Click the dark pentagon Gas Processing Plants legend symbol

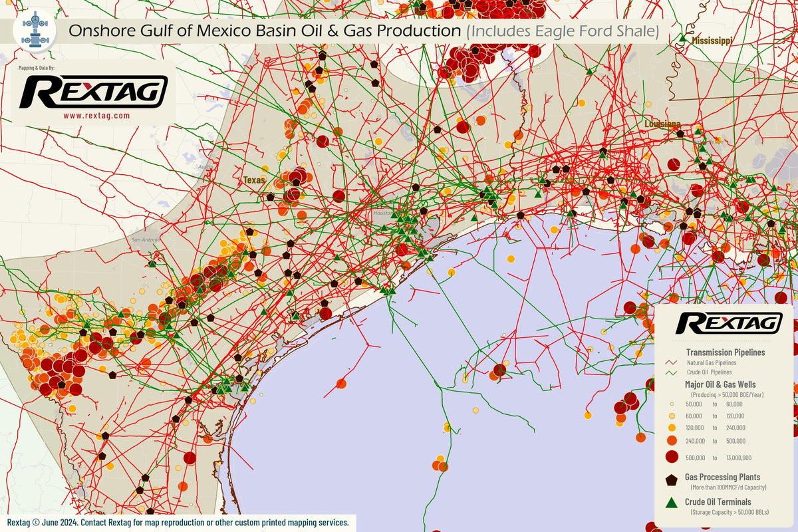(672, 480)
